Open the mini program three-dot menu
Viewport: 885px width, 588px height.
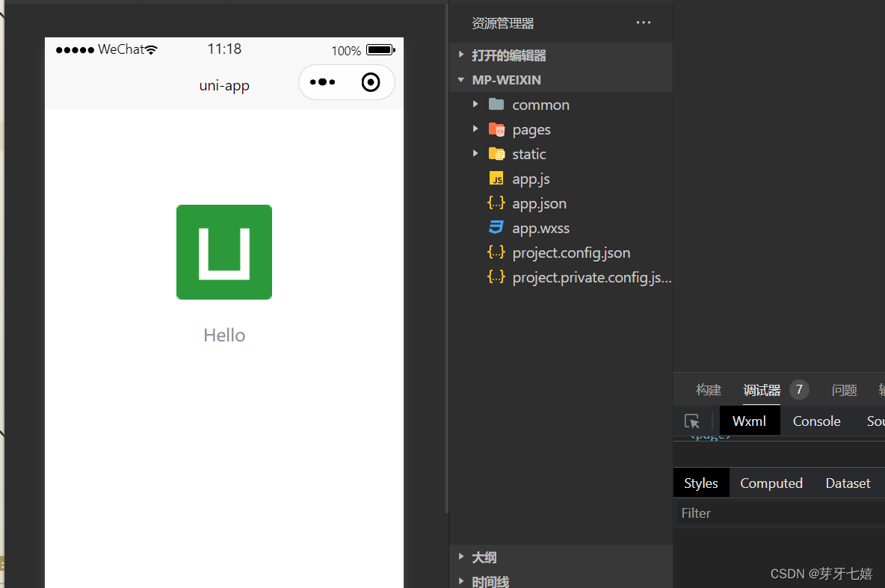tap(322, 82)
